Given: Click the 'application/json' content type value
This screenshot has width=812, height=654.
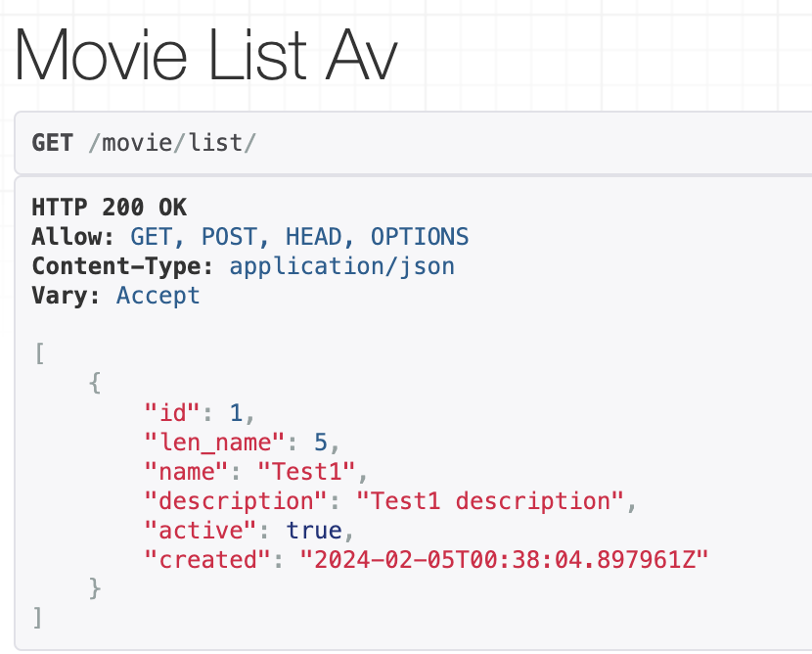Looking at the screenshot, I should point(341,267).
